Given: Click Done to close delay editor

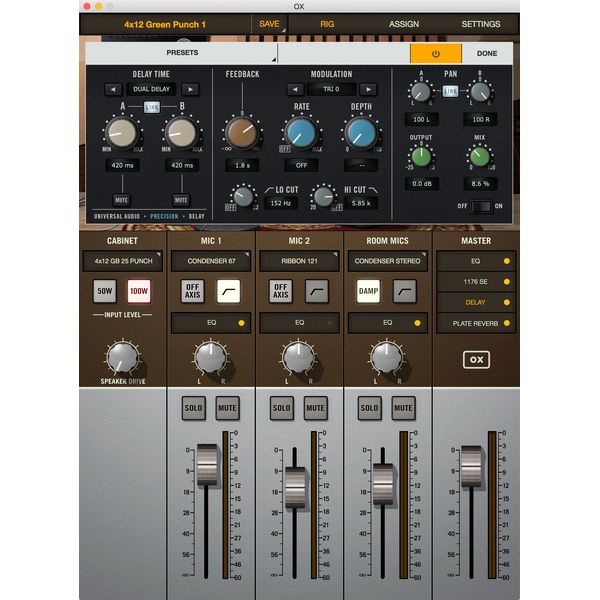Looking at the screenshot, I should pos(487,54).
